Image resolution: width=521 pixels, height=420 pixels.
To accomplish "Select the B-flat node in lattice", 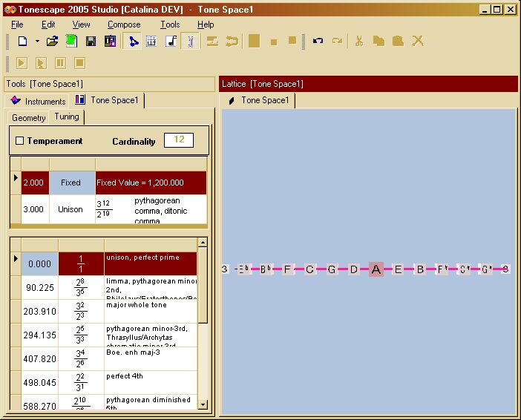I will [265, 269].
